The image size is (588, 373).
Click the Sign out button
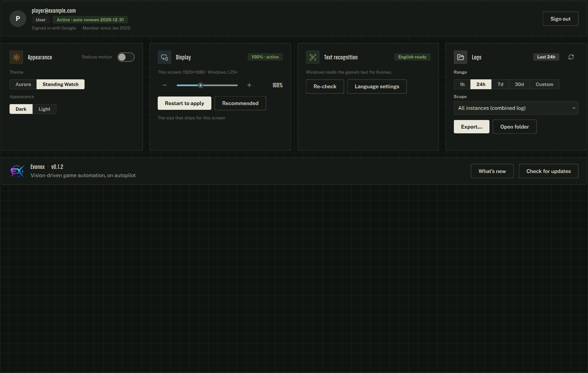point(560,19)
